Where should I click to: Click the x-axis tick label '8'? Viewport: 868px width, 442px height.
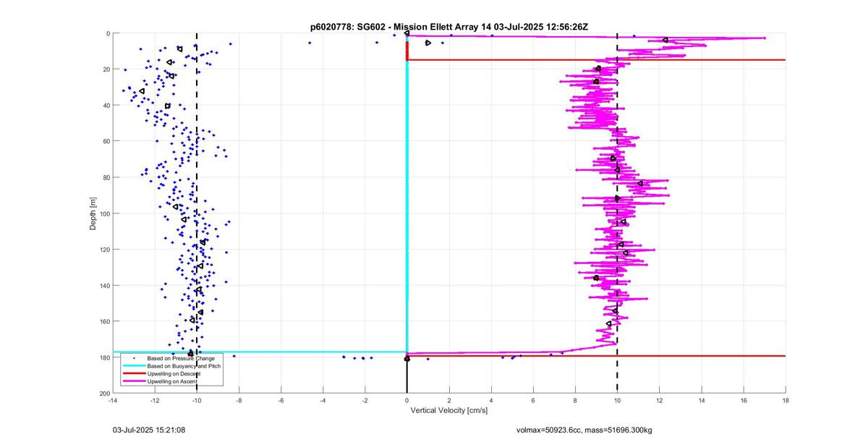575,400
